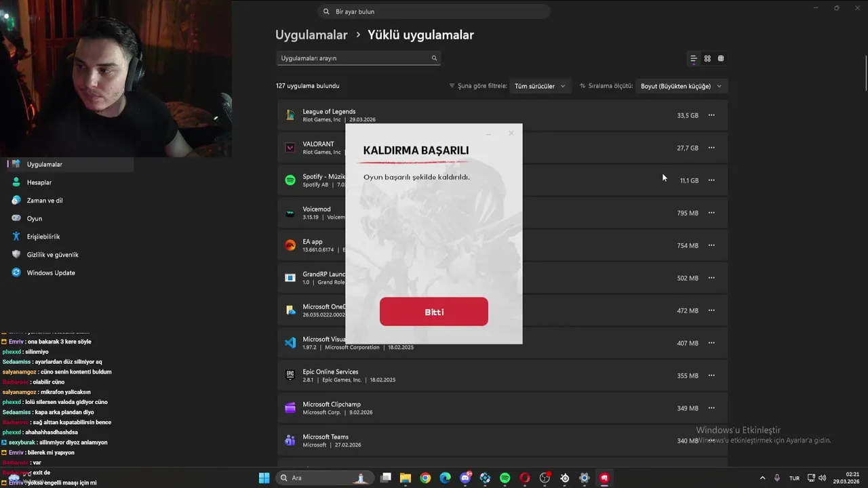Screen dimensions: 868x488
Task: Click VALORANT app icon
Action: click(290, 148)
